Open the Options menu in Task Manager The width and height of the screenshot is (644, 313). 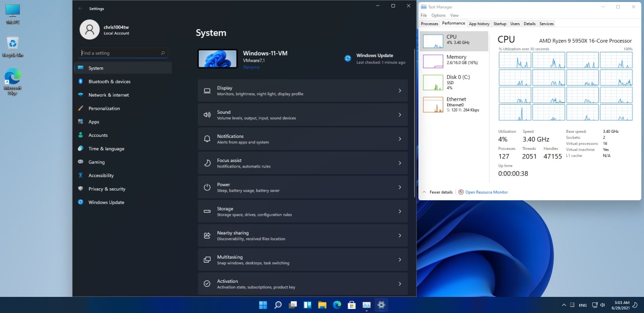point(439,16)
